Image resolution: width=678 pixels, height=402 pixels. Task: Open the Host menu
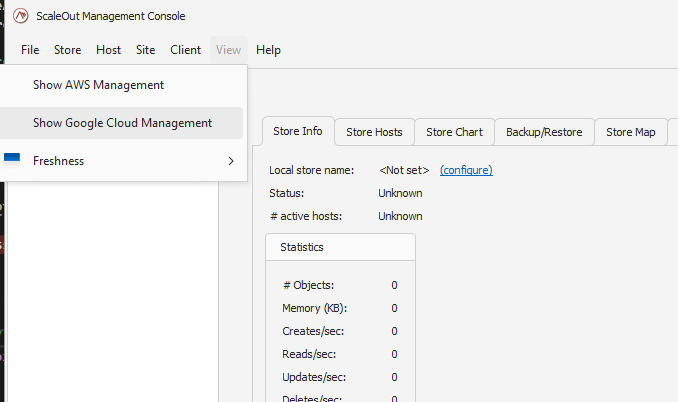tap(109, 50)
